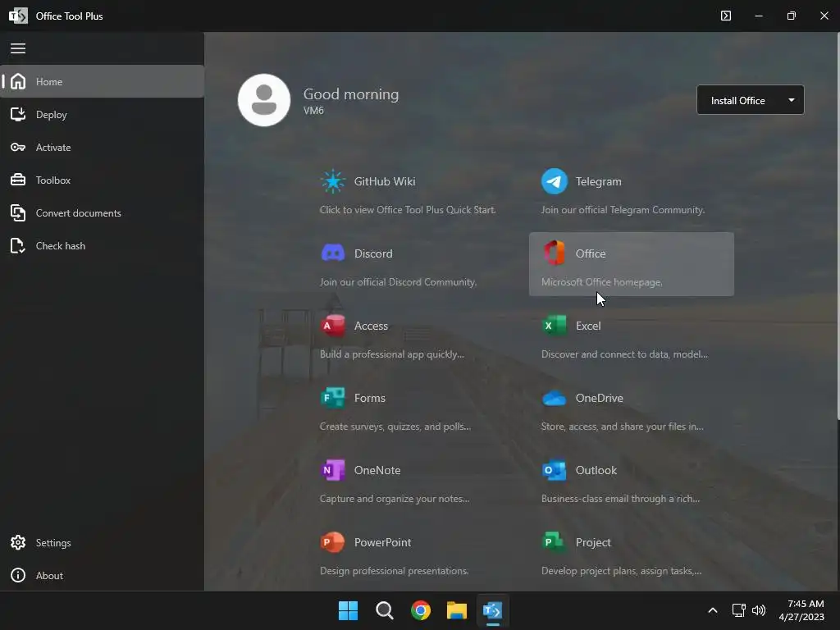Click the OneDrive cloud icon
Screen dimensions: 840x630
click(554, 398)
